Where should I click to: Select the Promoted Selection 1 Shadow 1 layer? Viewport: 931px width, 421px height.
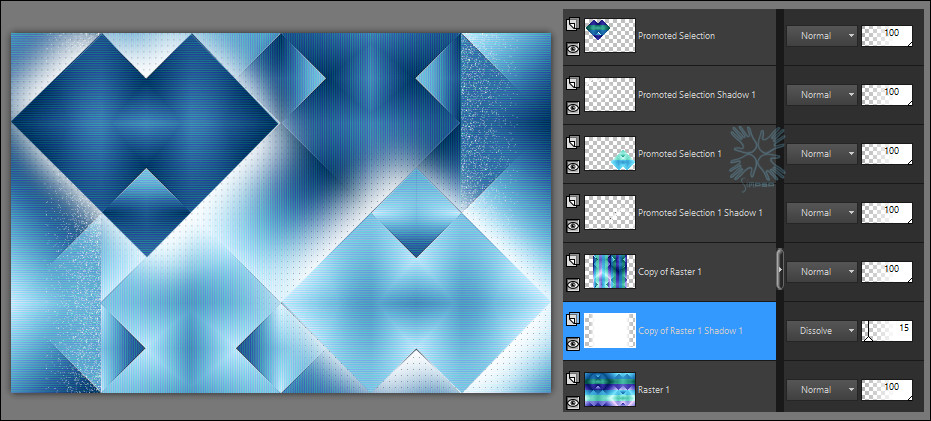[700, 213]
